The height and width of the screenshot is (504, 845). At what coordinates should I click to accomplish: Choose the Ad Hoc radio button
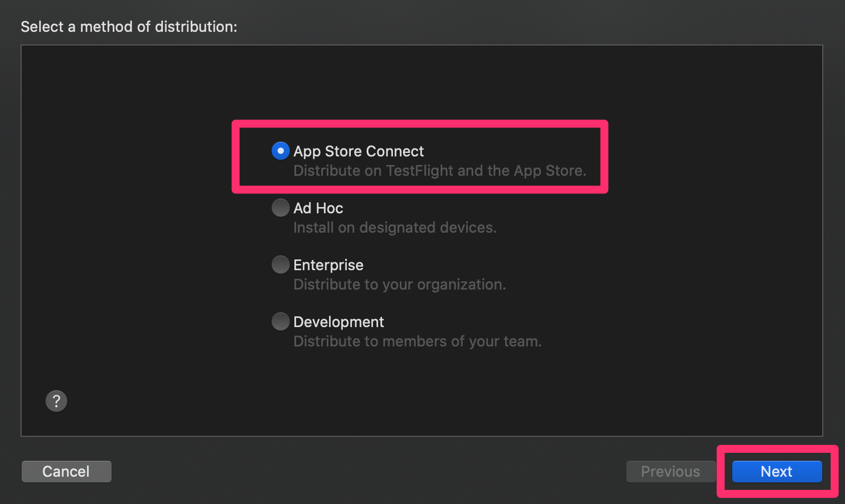click(x=280, y=208)
